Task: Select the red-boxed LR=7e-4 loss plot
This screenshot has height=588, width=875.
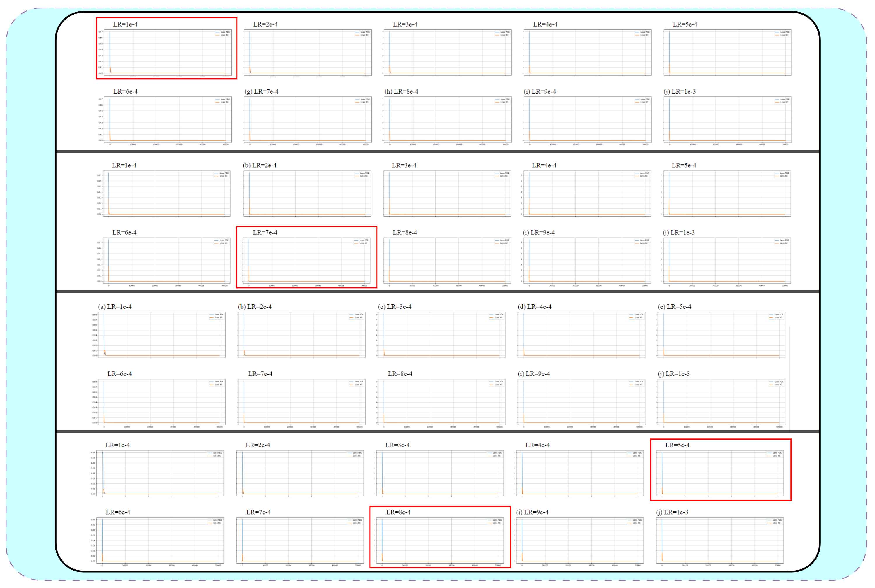Action: 307,261
